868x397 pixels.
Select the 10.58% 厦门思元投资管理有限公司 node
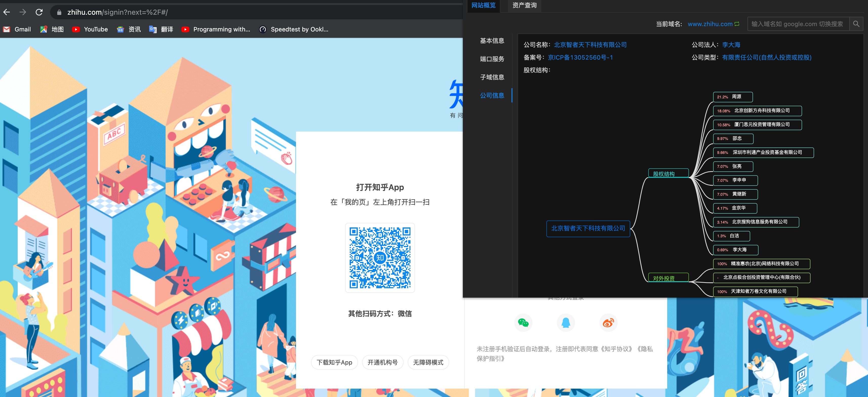pyautogui.click(x=757, y=124)
